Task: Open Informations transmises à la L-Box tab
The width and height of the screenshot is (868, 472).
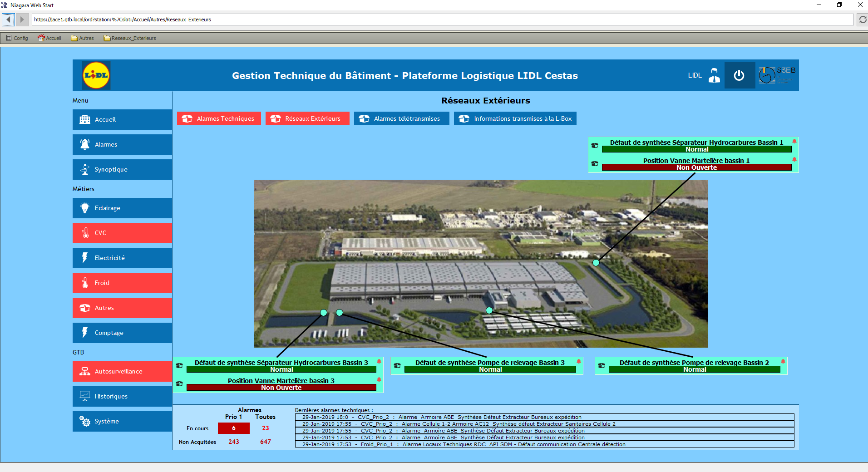Action: pos(515,118)
